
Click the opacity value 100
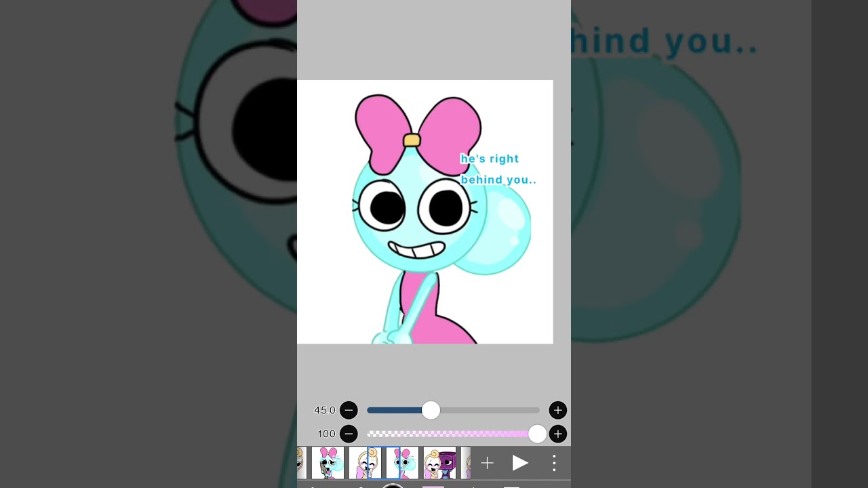tap(326, 434)
